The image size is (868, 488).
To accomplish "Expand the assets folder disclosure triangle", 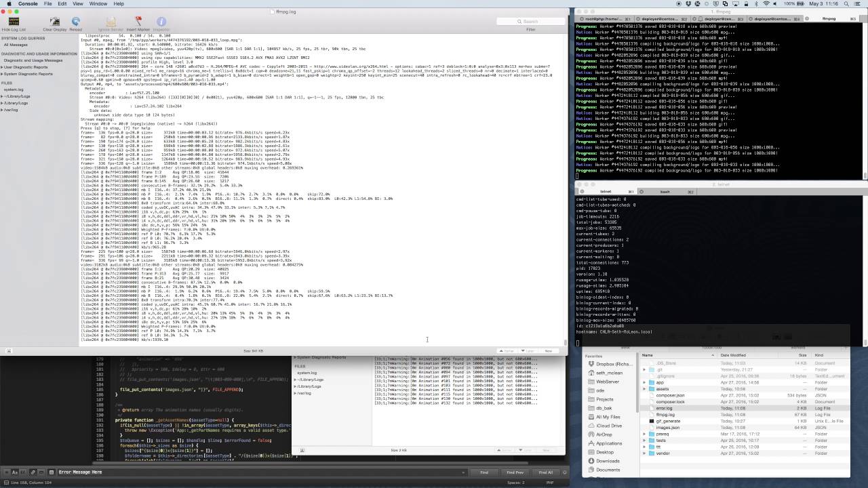I will coord(644,389).
